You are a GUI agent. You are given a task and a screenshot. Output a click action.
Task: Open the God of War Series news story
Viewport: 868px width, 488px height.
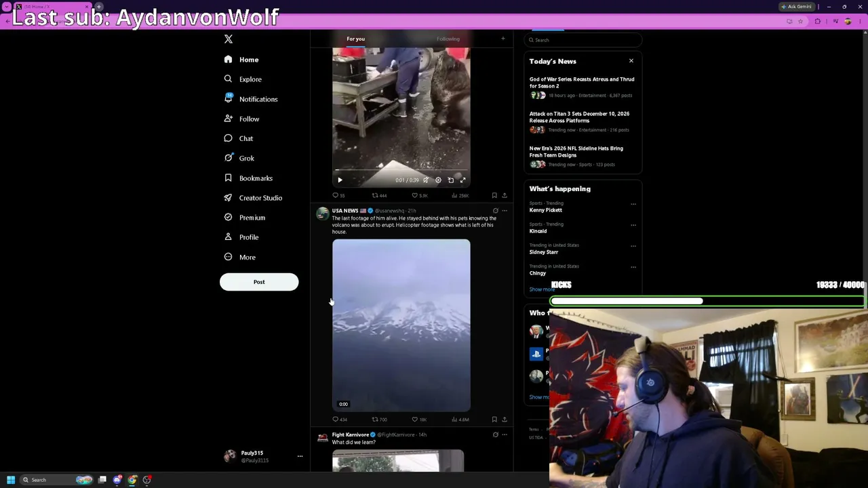click(x=582, y=87)
